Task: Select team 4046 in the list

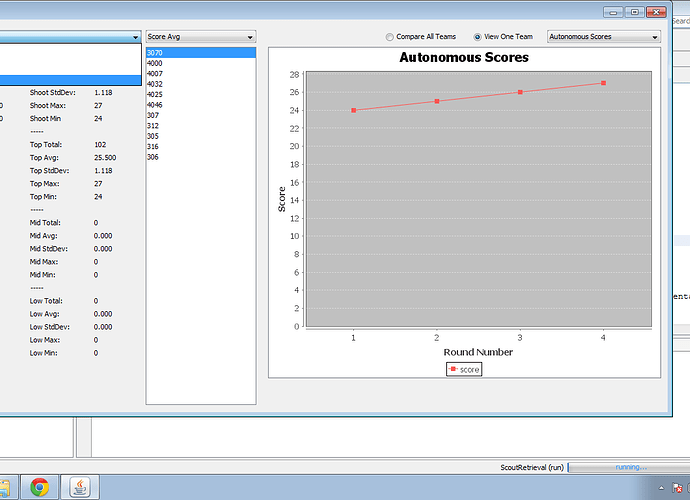Action: (201, 105)
